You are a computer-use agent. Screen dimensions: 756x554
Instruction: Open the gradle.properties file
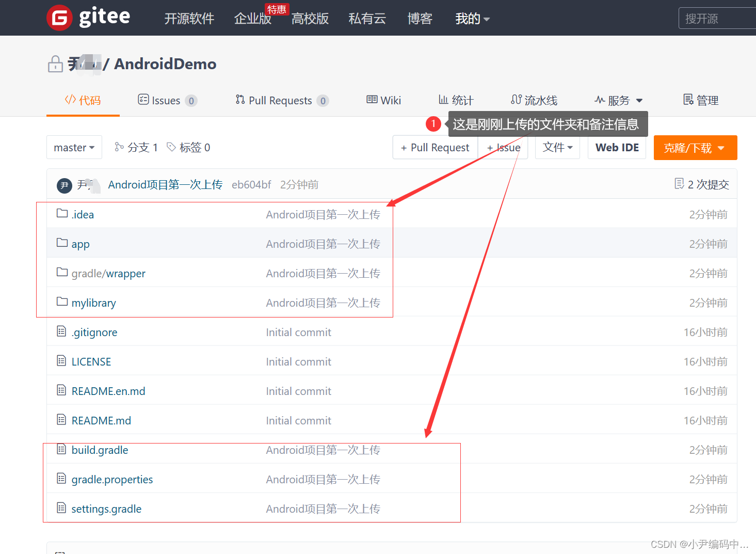(112, 480)
